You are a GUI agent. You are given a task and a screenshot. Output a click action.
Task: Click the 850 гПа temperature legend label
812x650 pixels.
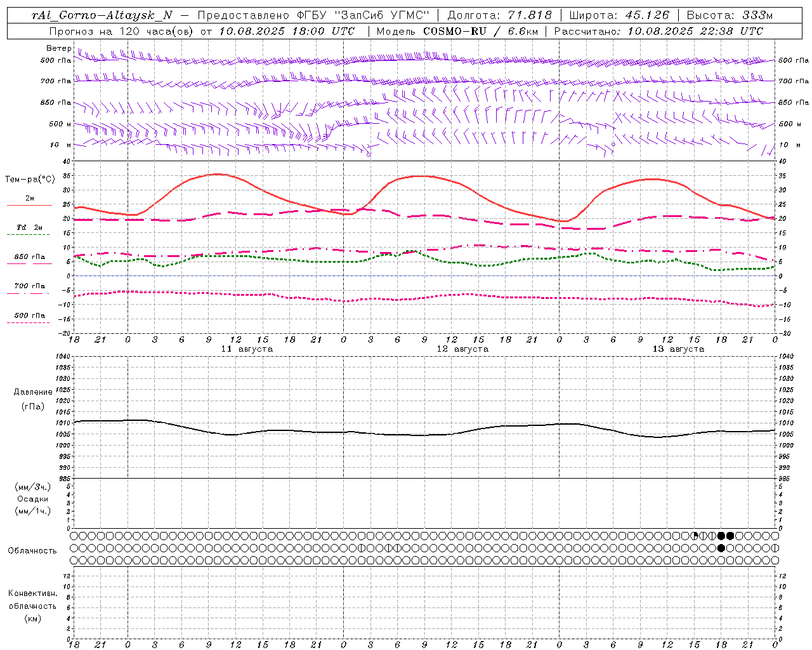(30, 257)
